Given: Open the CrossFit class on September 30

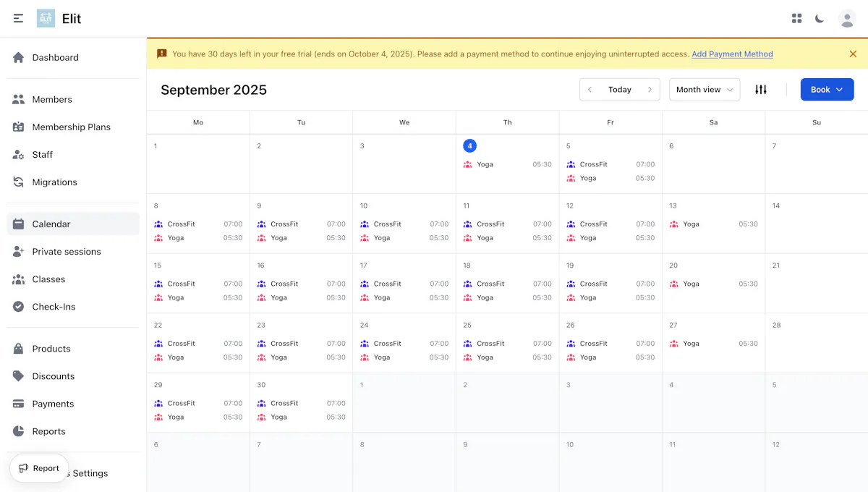Looking at the screenshot, I should [301, 404].
